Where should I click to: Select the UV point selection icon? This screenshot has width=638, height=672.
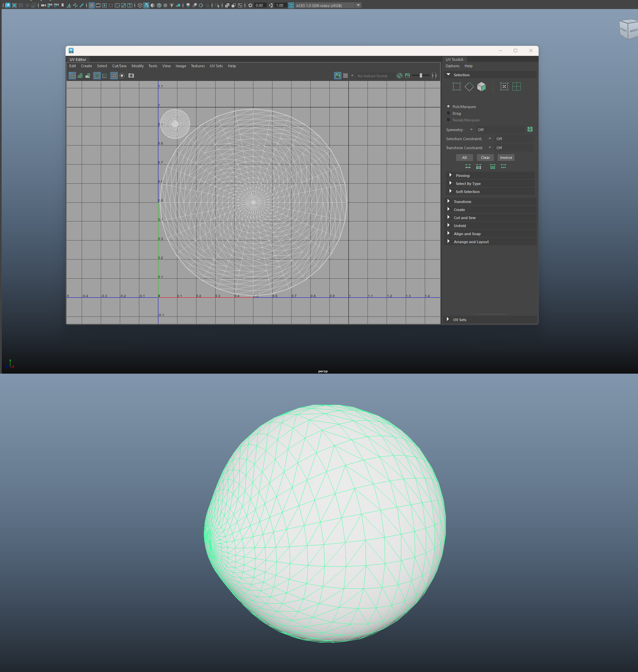(504, 87)
